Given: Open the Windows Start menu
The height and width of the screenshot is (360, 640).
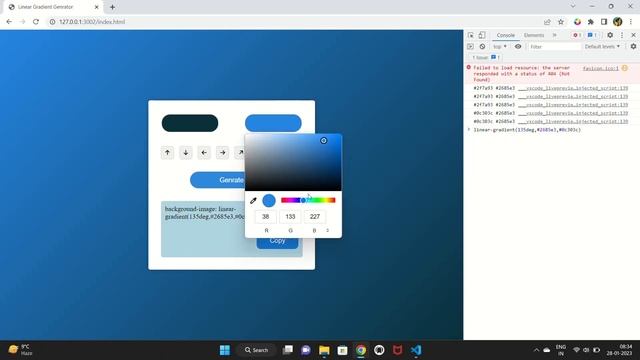Looking at the screenshot, I should tap(225, 350).
